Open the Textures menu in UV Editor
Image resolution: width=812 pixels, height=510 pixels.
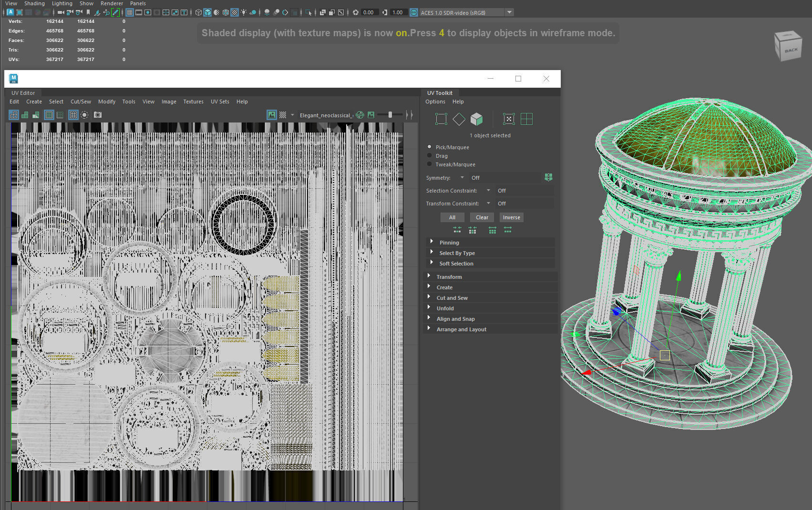coord(193,102)
